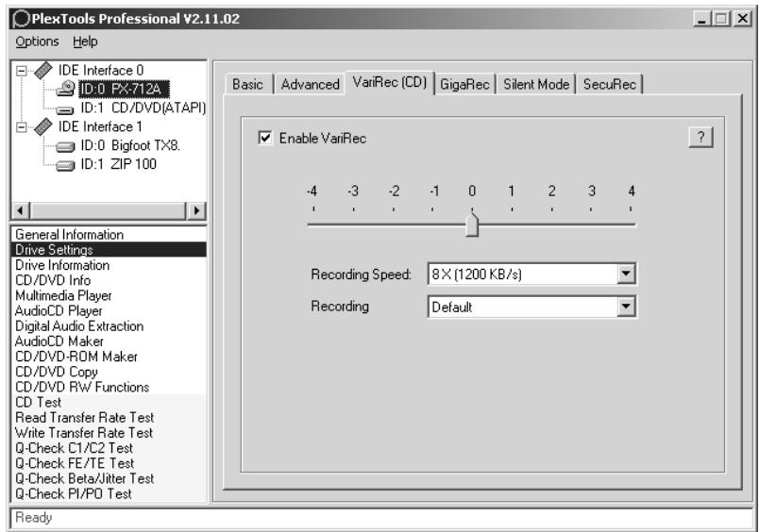This screenshot has height=532, width=759.
Task: Open Multimedia Player
Action: [x=109, y=295]
